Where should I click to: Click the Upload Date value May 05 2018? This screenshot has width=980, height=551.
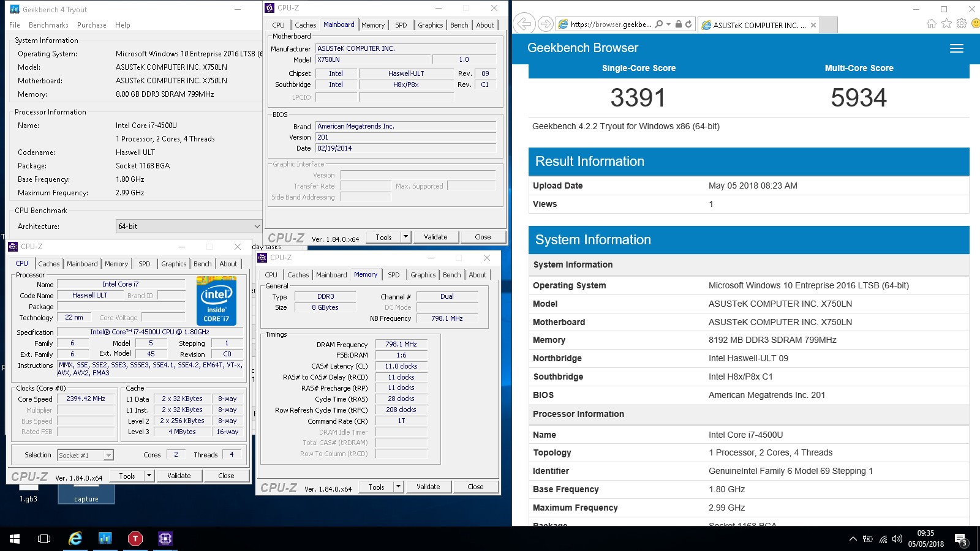tap(753, 186)
